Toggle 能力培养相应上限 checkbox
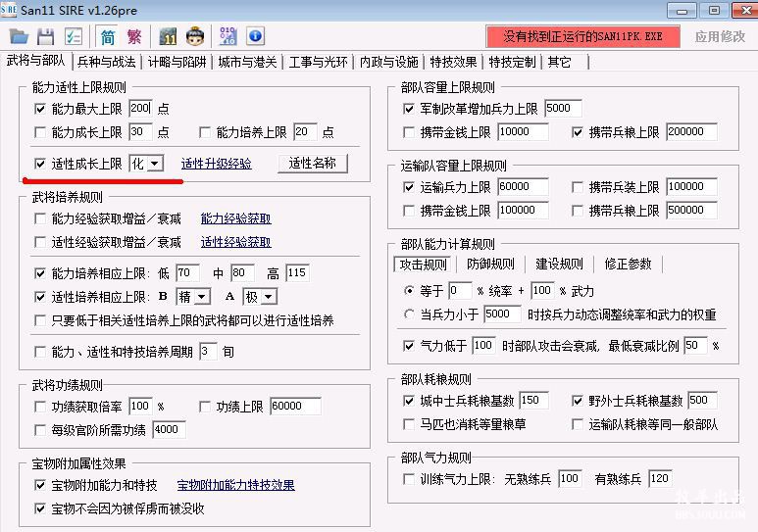Screen dimensions: 758x532 pyautogui.click(x=40, y=273)
